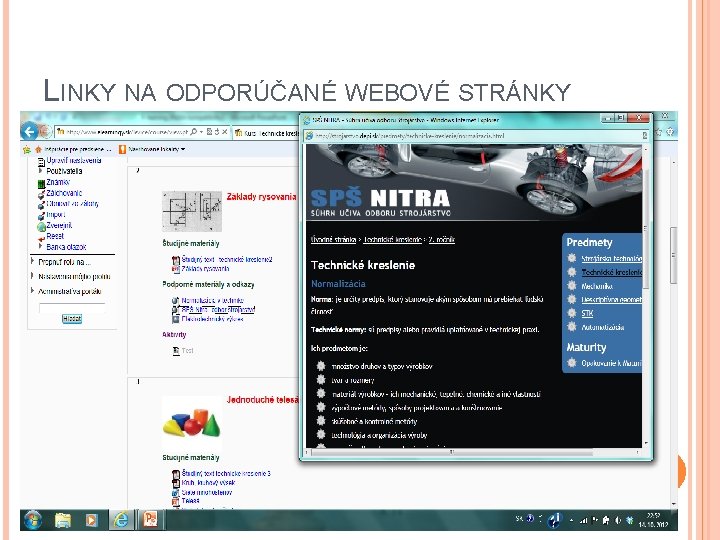
Task: Click the Zálohovanie backup icon
Action: point(41,194)
